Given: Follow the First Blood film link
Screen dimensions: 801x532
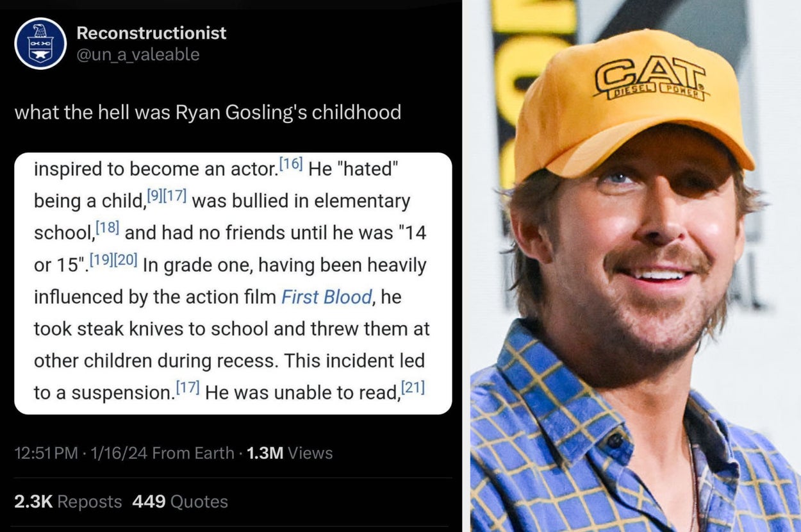Looking at the screenshot, I should [x=326, y=297].
